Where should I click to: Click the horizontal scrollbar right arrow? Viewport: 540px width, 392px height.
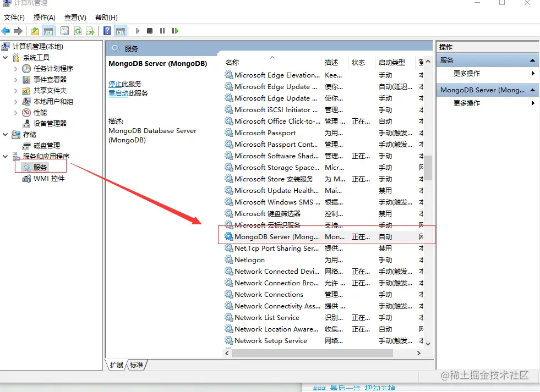[419, 353]
